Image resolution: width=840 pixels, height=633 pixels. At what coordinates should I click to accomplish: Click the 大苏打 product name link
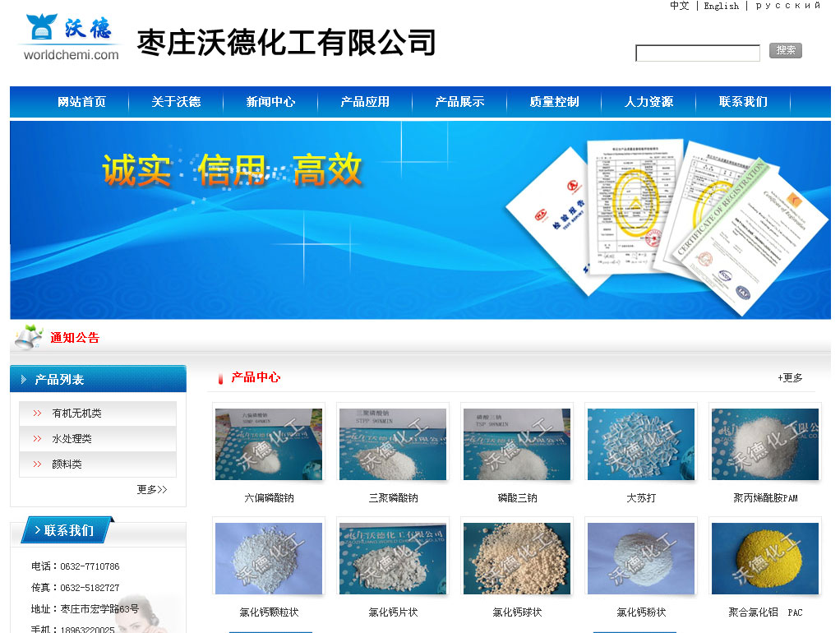click(x=641, y=498)
